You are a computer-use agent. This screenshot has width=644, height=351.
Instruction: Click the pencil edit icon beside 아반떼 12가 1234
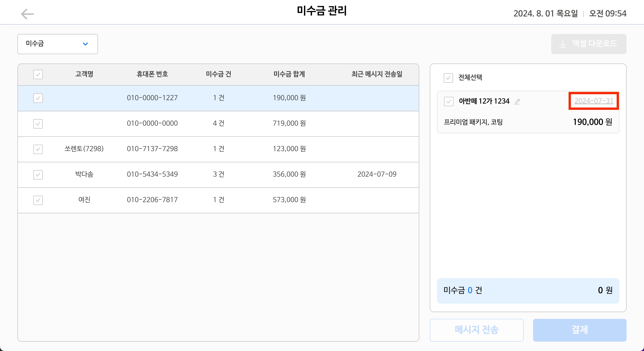point(517,101)
